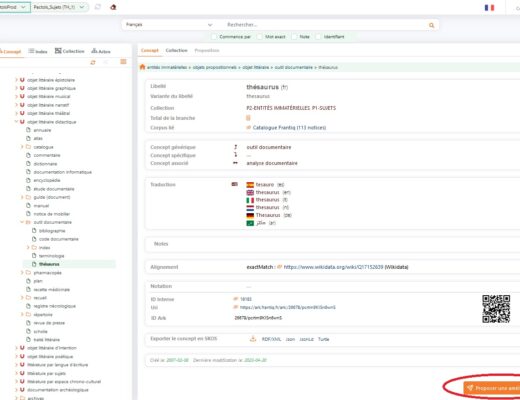Click the Italian flag translation icon
520x400 pixels.
point(250,200)
